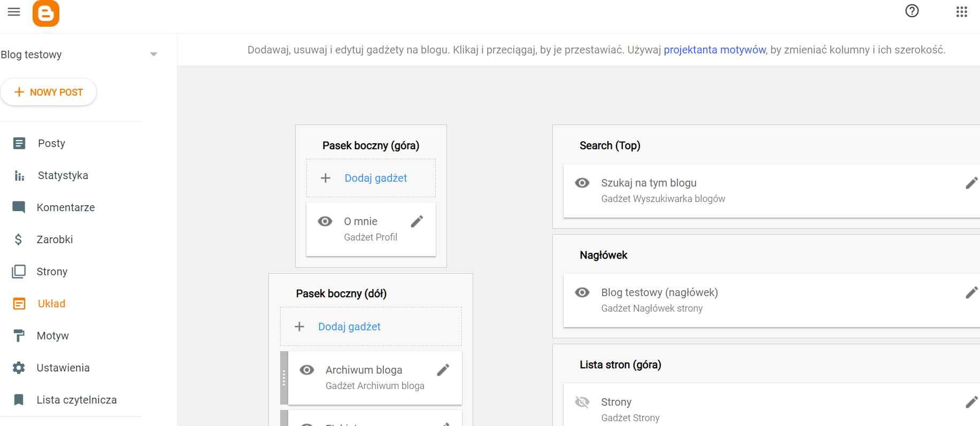Add gadget to Pasek boczny (góra)

coord(371,178)
